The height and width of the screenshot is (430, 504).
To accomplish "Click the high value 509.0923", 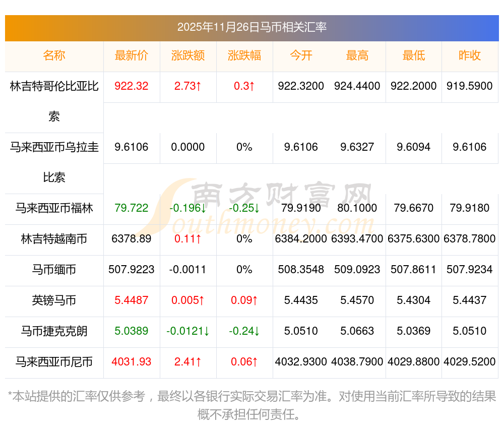I will pyautogui.click(x=357, y=270).
